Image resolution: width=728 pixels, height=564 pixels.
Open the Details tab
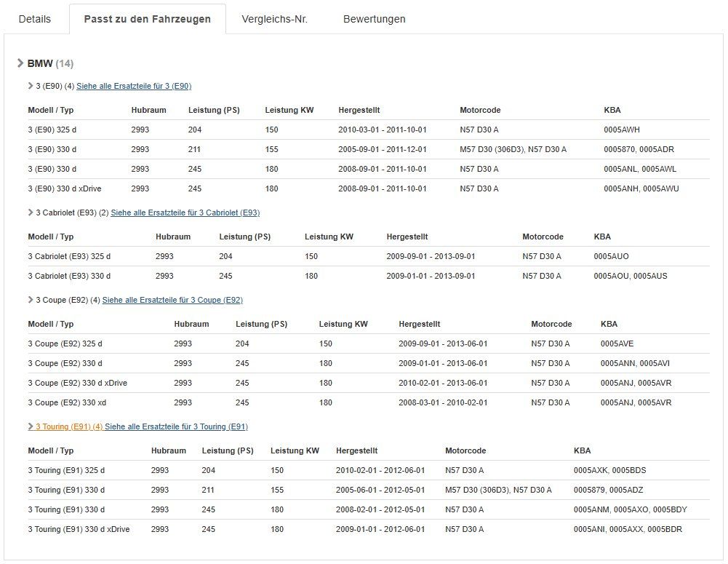point(35,19)
